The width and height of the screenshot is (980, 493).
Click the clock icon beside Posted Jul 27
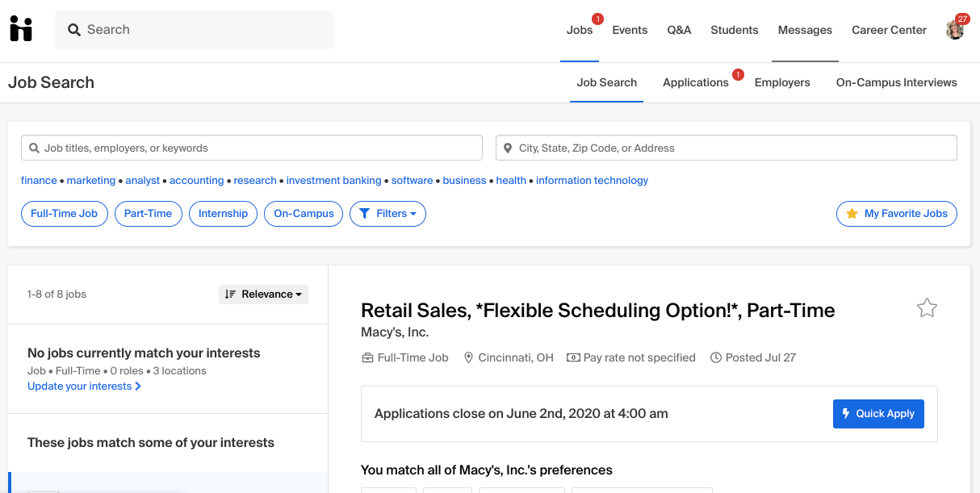[x=715, y=357]
